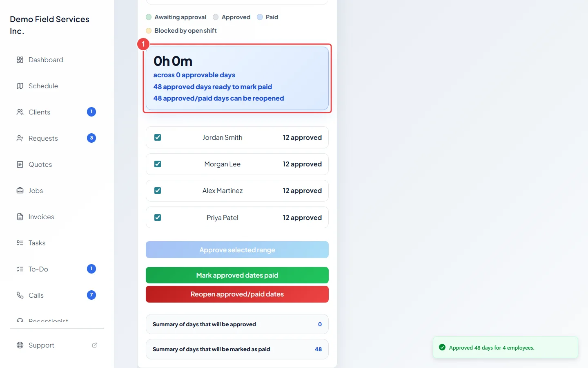Image resolution: width=588 pixels, height=368 pixels.
Task: Uncheck the Morgan Lee checkbox
Action: coord(158,164)
